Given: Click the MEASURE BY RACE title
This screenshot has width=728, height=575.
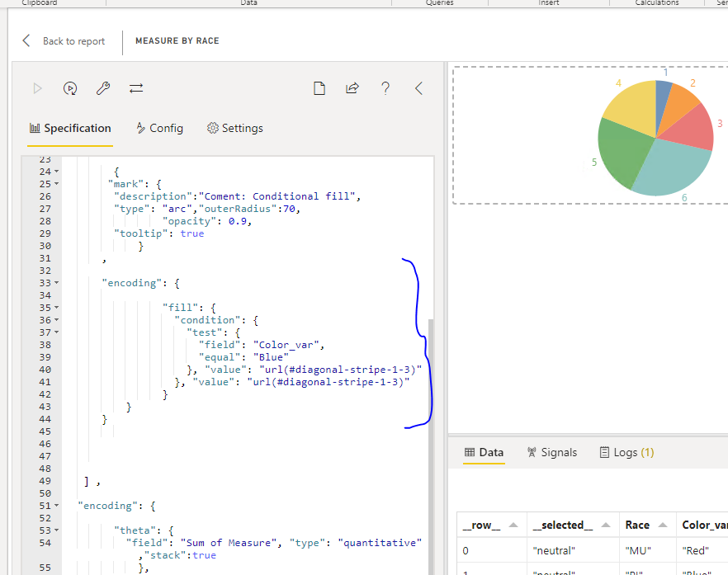Looking at the screenshot, I should tap(177, 41).
